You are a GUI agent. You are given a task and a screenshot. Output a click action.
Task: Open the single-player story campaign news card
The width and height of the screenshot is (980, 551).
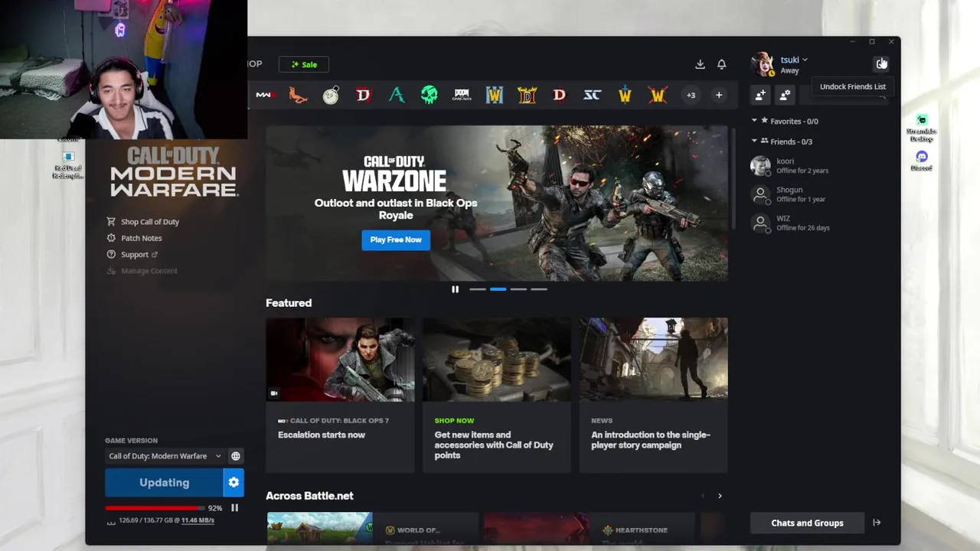point(653,395)
